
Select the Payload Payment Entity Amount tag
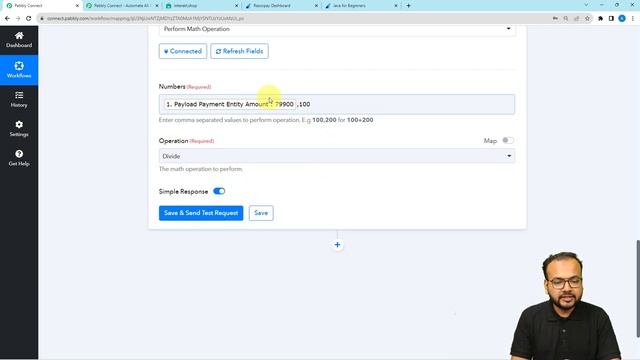pos(230,104)
